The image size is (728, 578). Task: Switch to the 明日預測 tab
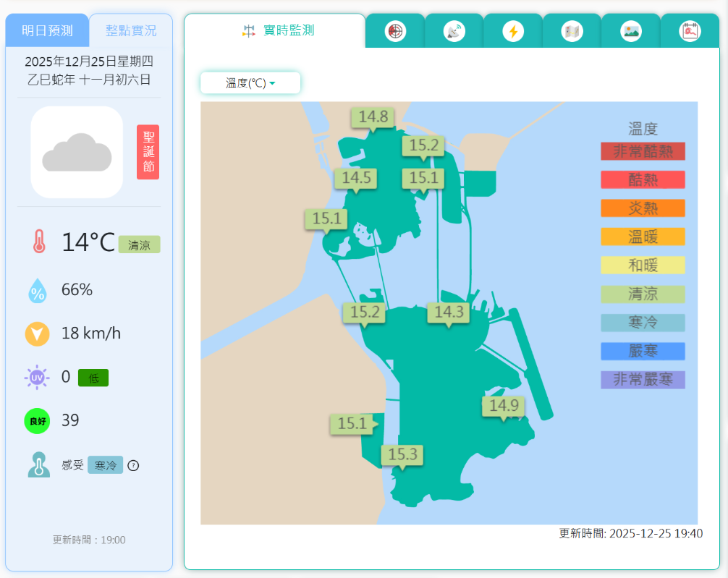(x=47, y=30)
